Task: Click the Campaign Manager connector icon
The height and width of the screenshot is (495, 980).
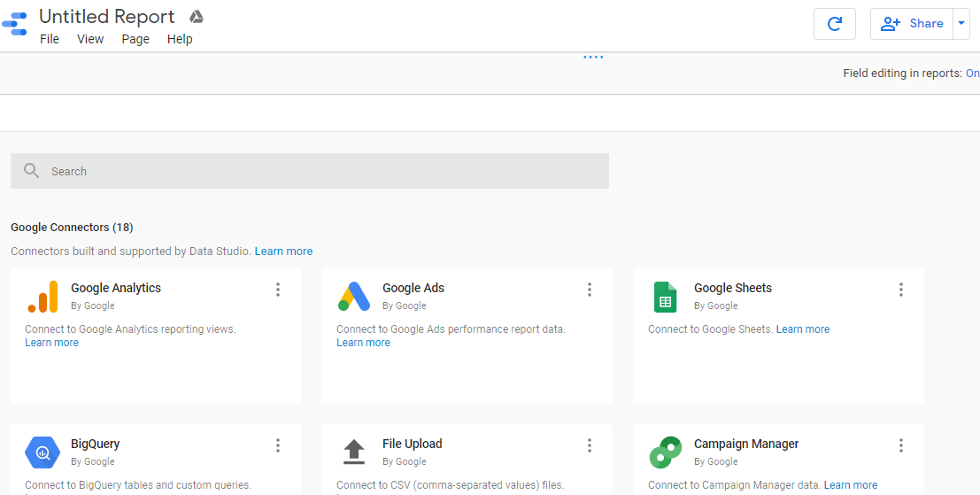Action: (x=665, y=452)
